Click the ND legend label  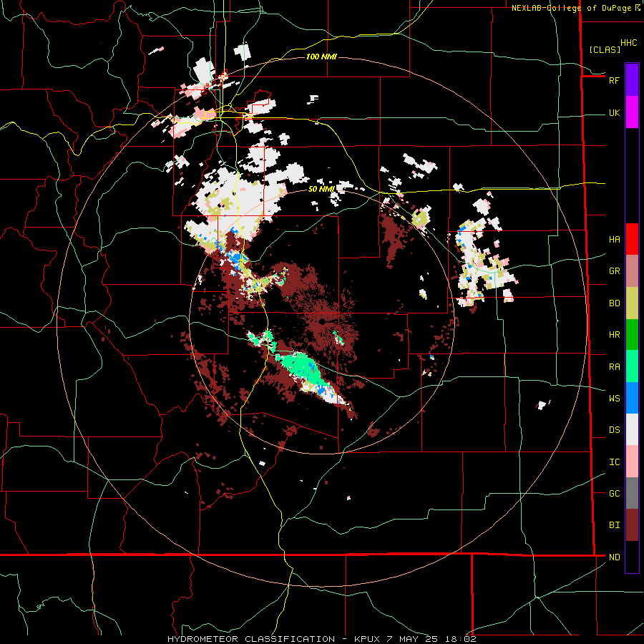[x=614, y=557]
